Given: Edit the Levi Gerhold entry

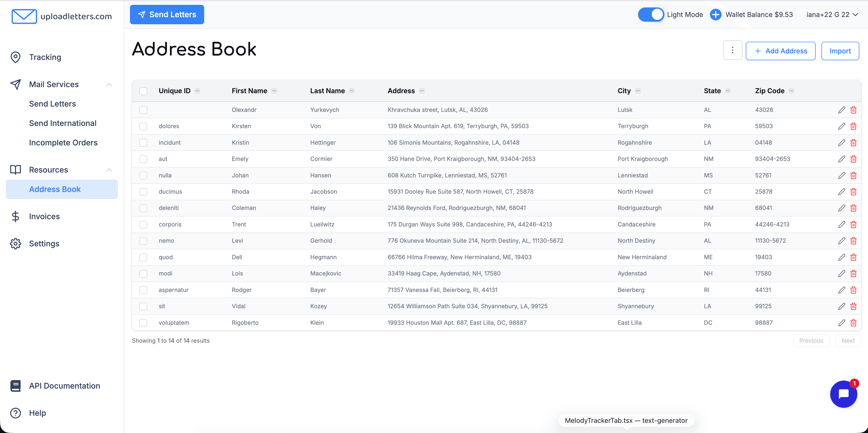Looking at the screenshot, I should click(841, 241).
